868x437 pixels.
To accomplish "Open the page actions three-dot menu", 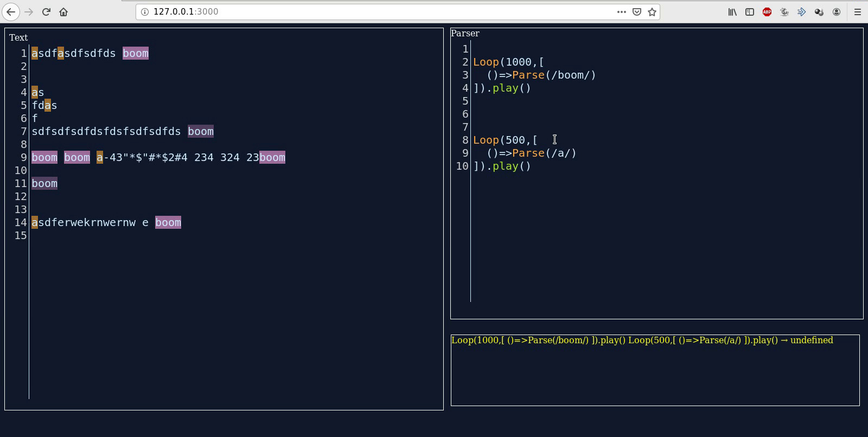I will [622, 11].
